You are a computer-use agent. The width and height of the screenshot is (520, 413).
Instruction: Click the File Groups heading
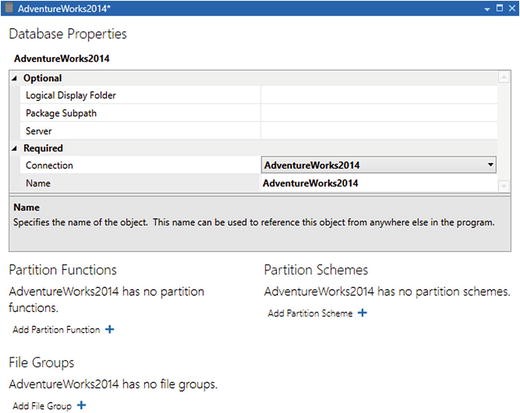[41, 363]
